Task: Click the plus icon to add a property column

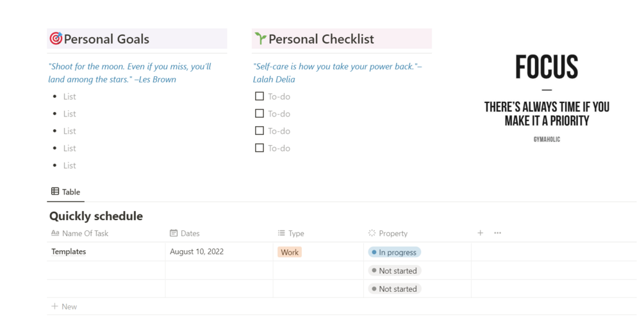Action: (x=480, y=233)
